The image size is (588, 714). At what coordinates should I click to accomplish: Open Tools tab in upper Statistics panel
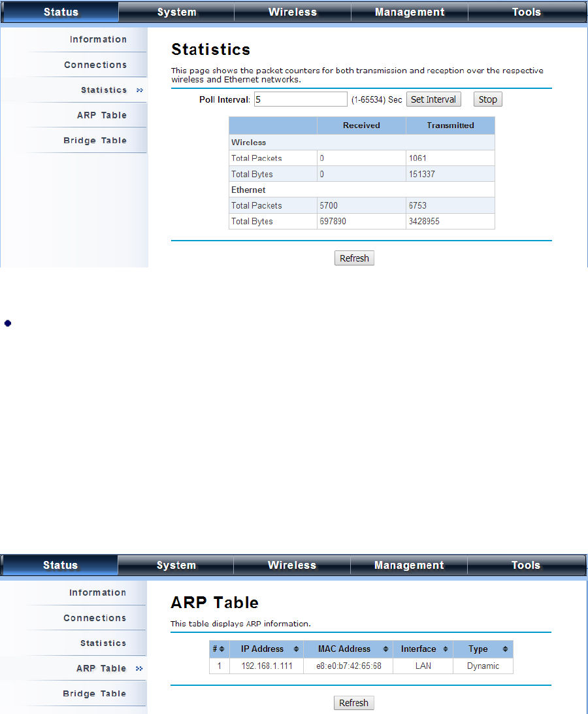point(527,12)
